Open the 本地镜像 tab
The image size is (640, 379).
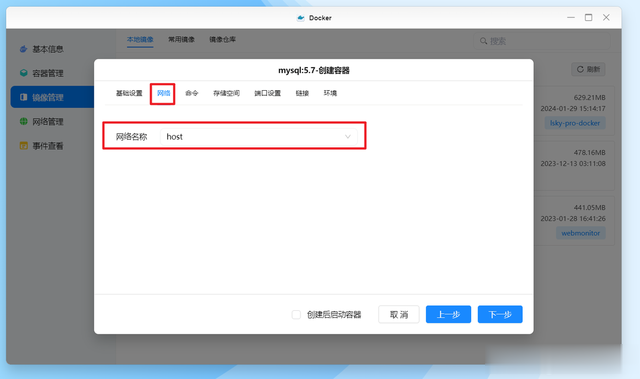140,40
